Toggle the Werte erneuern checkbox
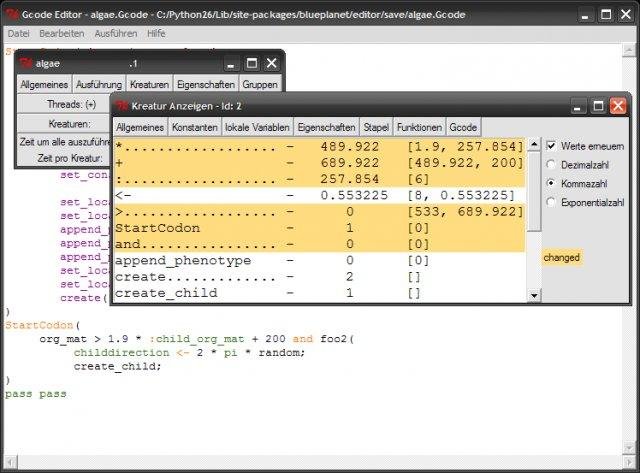The image size is (640, 473). pyautogui.click(x=551, y=146)
